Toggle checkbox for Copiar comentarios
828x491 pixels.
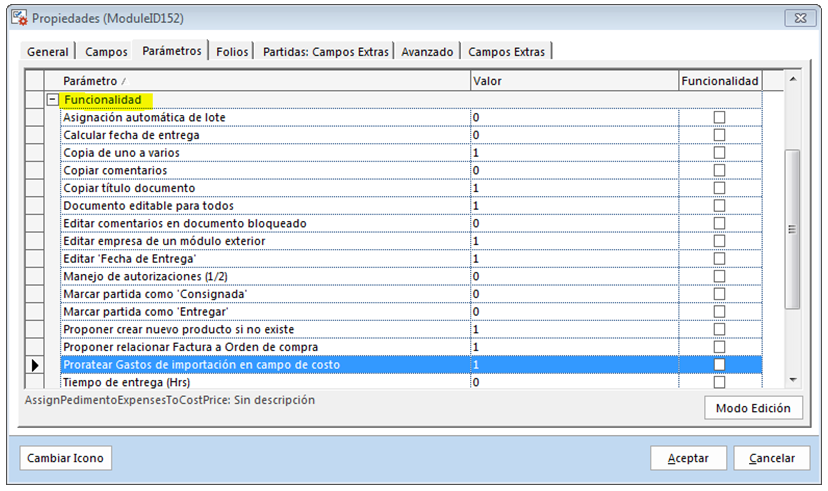(719, 171)
